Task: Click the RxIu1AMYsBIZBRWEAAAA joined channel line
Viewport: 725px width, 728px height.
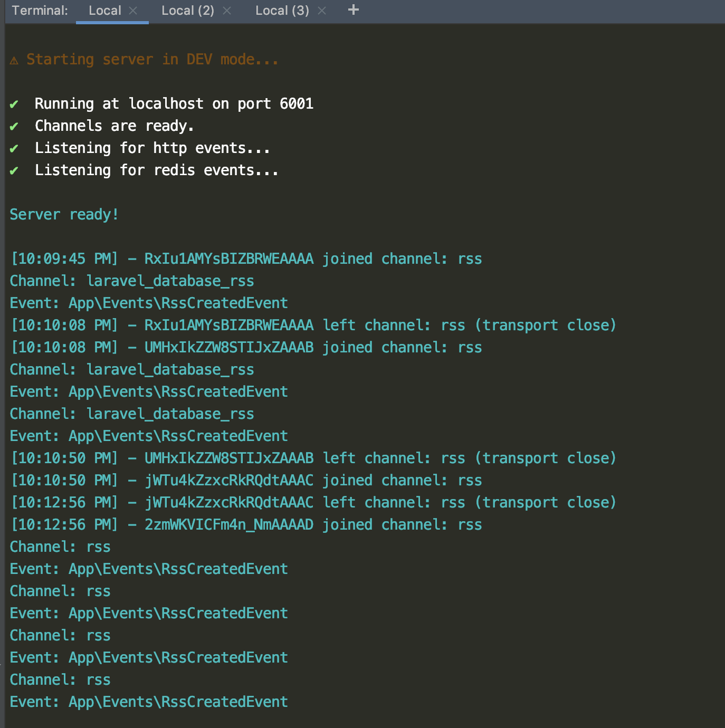Action: click(246, 259)
